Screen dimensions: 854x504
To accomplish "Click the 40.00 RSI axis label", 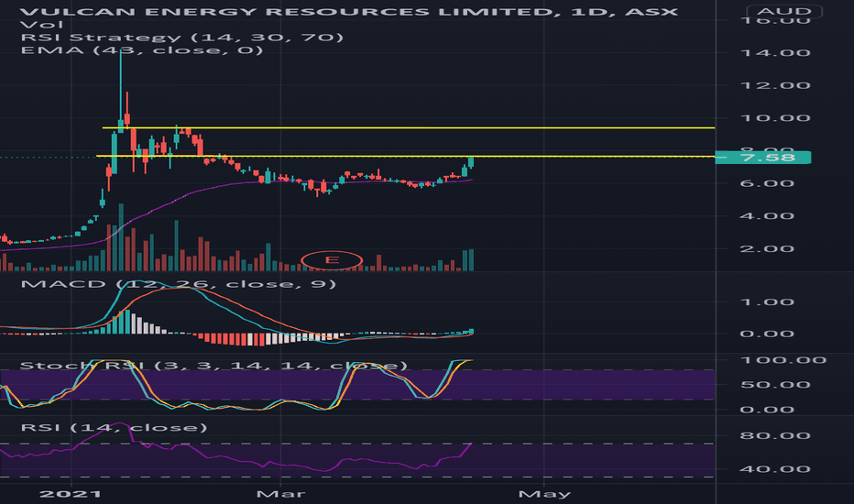I will coord(775,469).
